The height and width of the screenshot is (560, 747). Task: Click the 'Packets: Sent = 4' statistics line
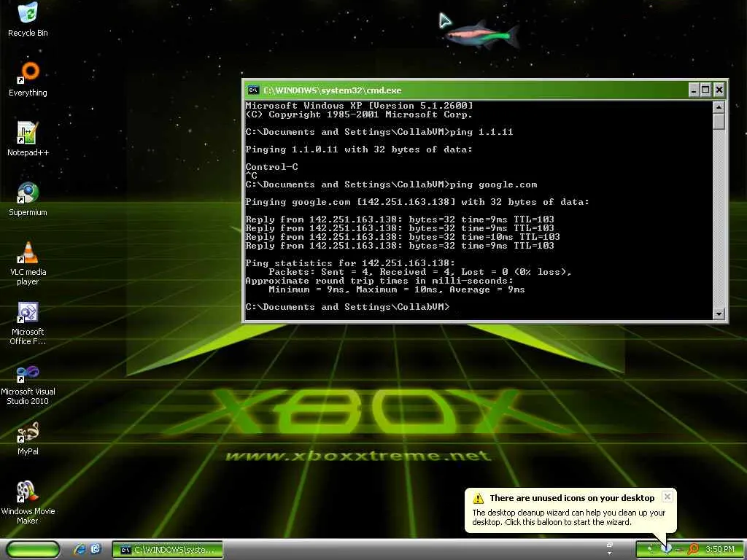(420, 272)
